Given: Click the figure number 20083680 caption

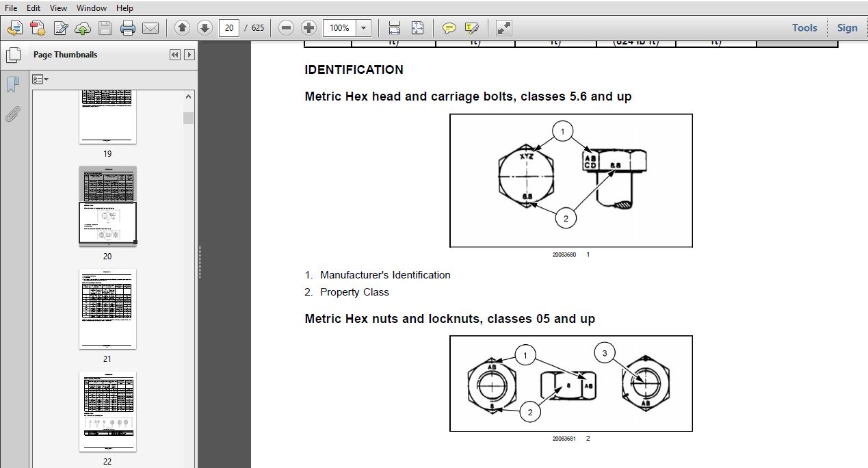Looking at the screenshot, I should coord(564,255).
